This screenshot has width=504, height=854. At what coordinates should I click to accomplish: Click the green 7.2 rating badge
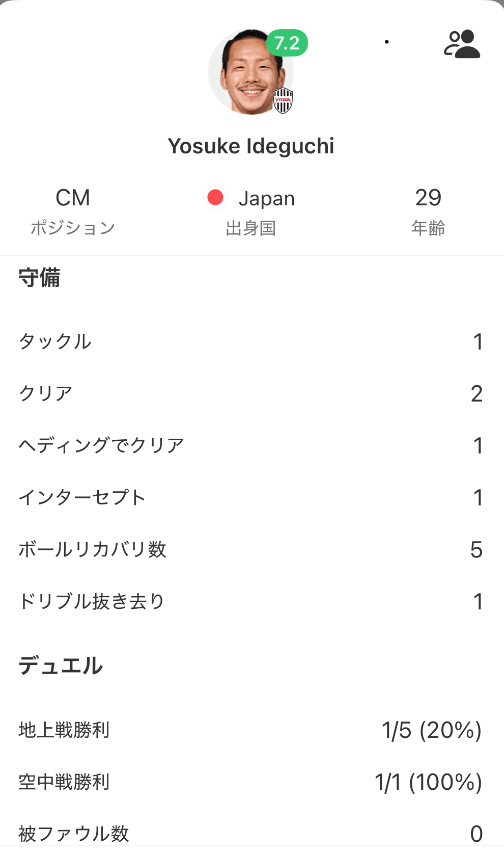click(287, 43)
